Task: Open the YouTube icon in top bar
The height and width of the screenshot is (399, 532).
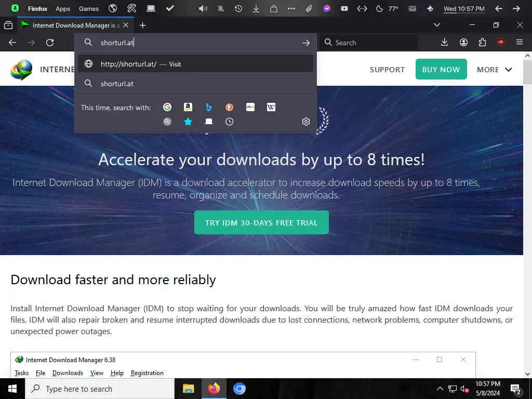Action: coord(344,8)
